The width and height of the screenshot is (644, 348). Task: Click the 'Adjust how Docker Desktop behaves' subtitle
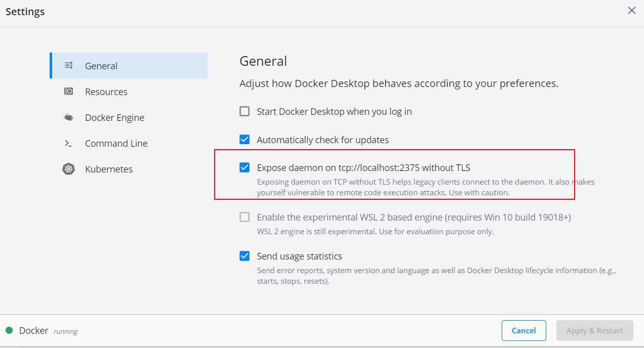coord(399,83)
